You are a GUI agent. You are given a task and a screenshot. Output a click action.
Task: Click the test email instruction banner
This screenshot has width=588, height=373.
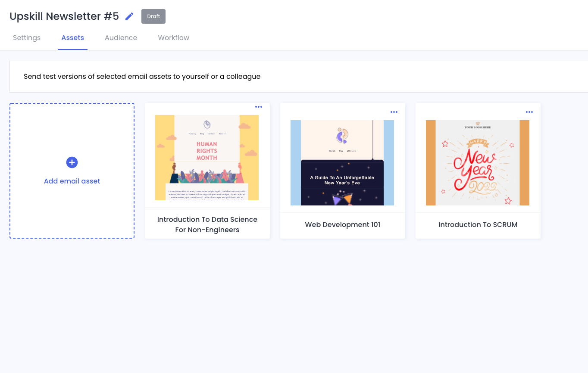point(142,76)
